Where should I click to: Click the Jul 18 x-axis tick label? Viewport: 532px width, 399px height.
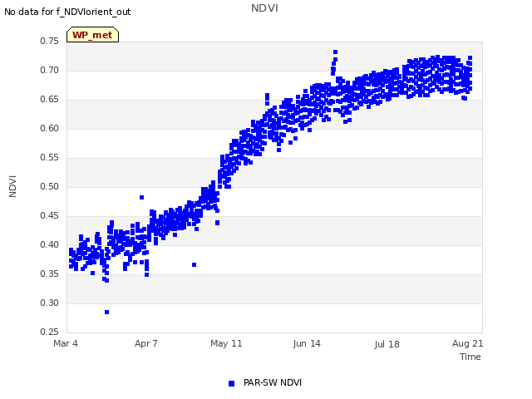point(387,344)
